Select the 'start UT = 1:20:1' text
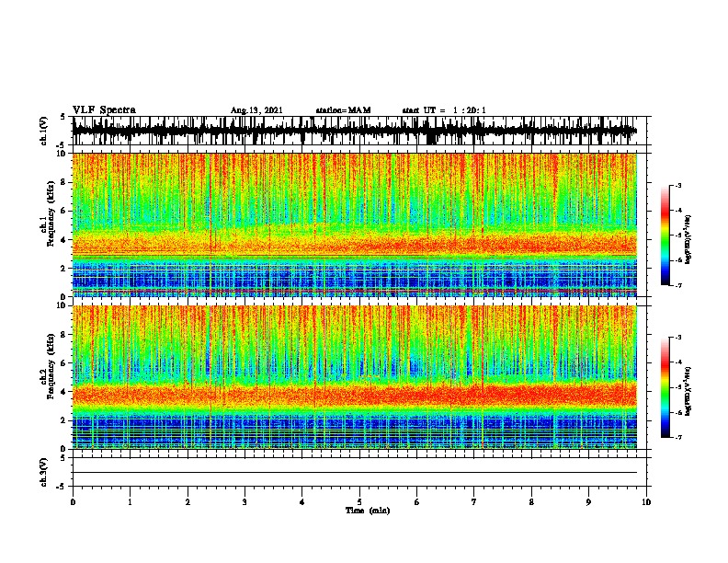Image resolution: width=728 pixels, height=563 pixels. 444,110
